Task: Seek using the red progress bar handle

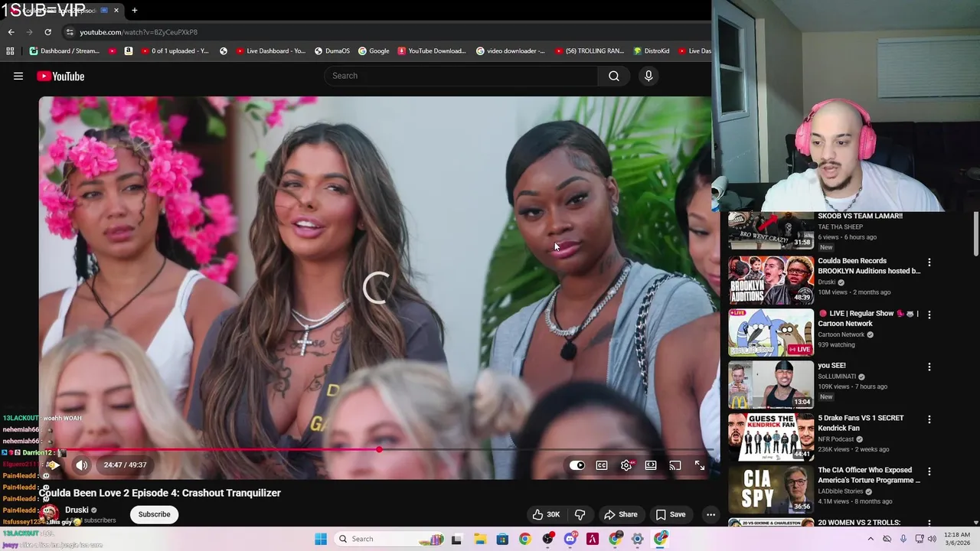Action: pos(379,449)
